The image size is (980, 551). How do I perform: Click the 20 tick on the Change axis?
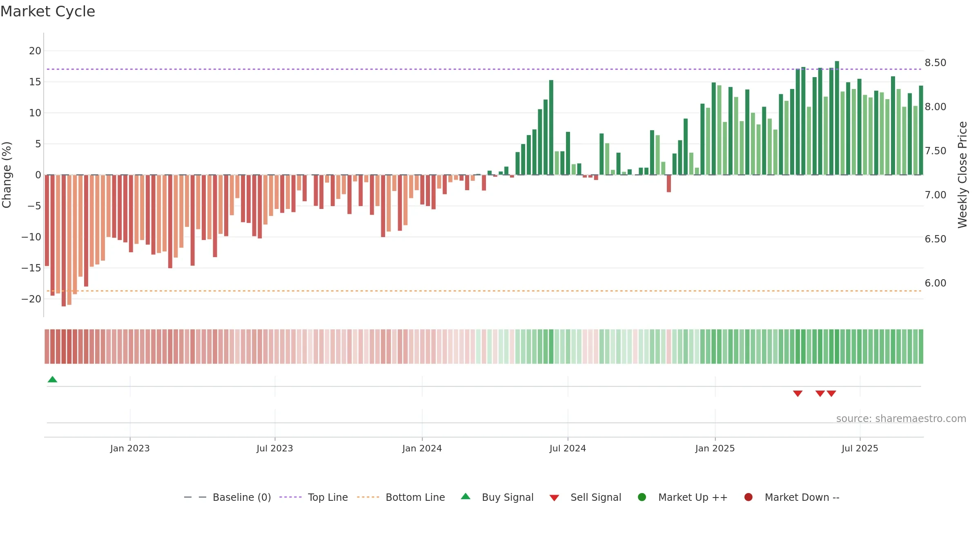click(35, 51)
